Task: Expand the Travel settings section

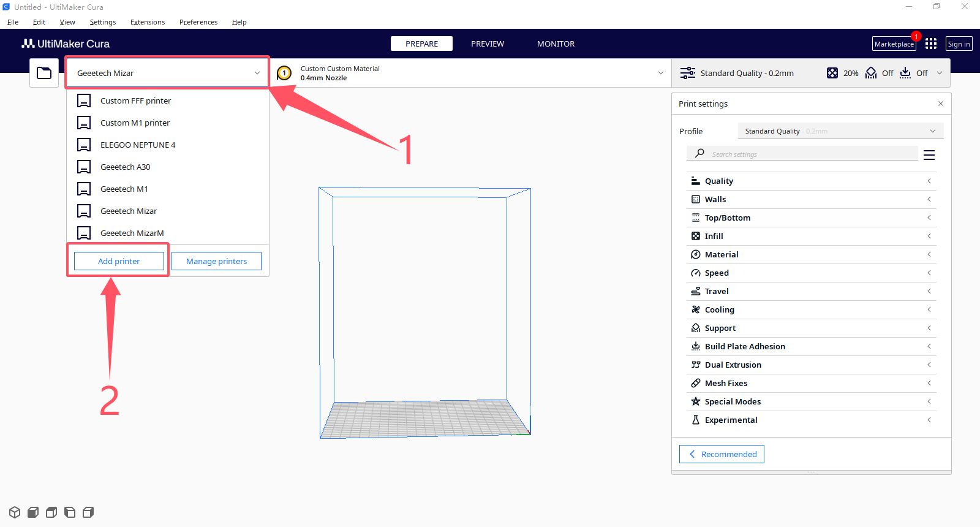Action: [x=812, y=291]
